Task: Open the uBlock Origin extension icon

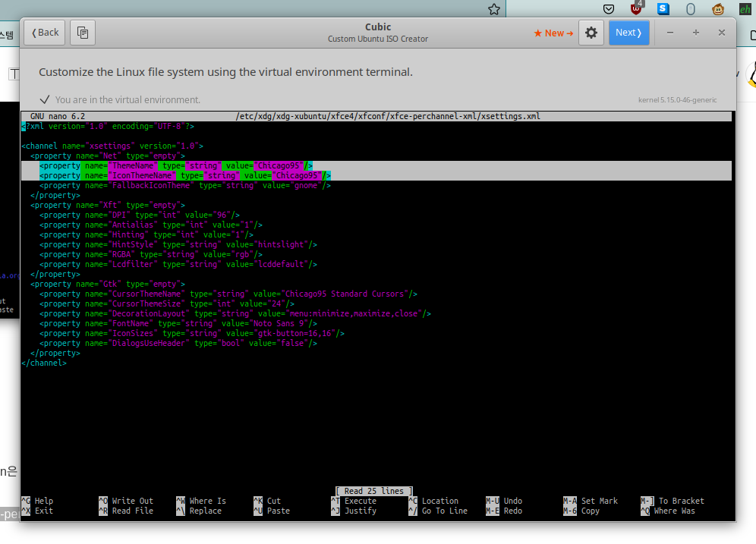Action: [636, 8]
